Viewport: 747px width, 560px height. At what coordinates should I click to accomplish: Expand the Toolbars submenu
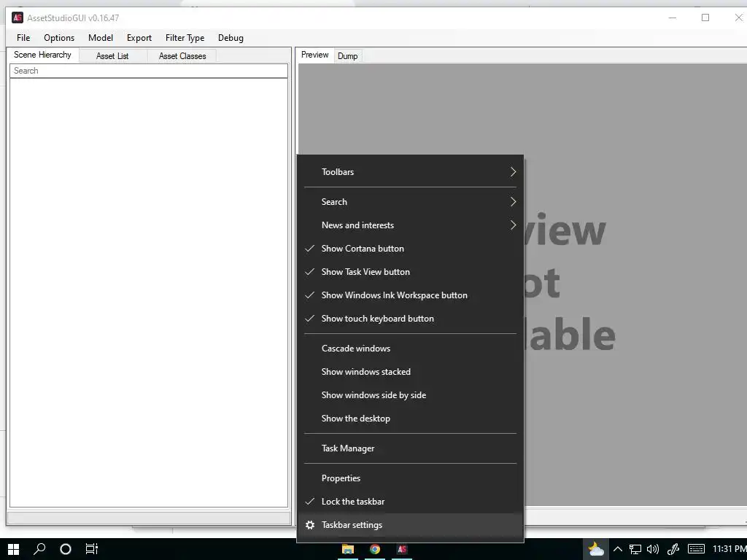pyautogui.click(x=410, y=172)
